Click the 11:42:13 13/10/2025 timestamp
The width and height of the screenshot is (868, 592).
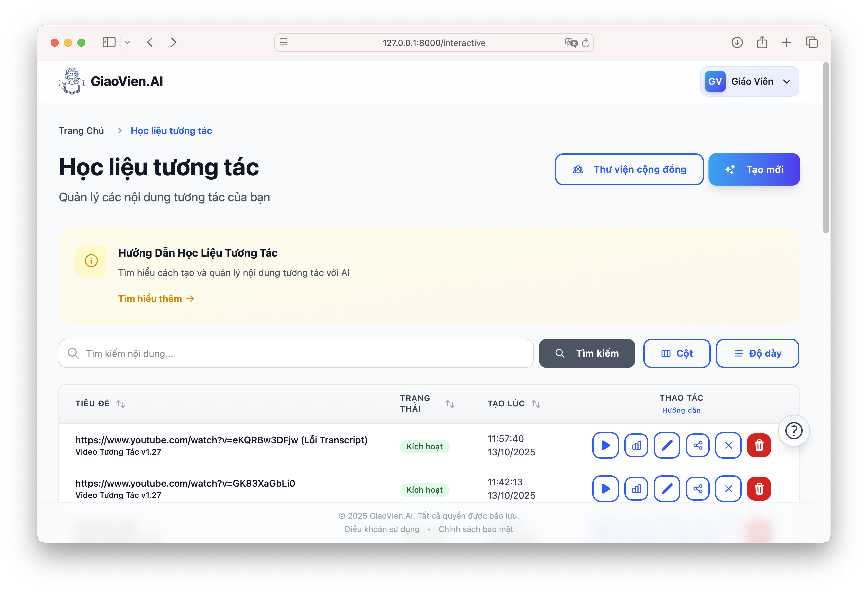[x=511, y=489]
